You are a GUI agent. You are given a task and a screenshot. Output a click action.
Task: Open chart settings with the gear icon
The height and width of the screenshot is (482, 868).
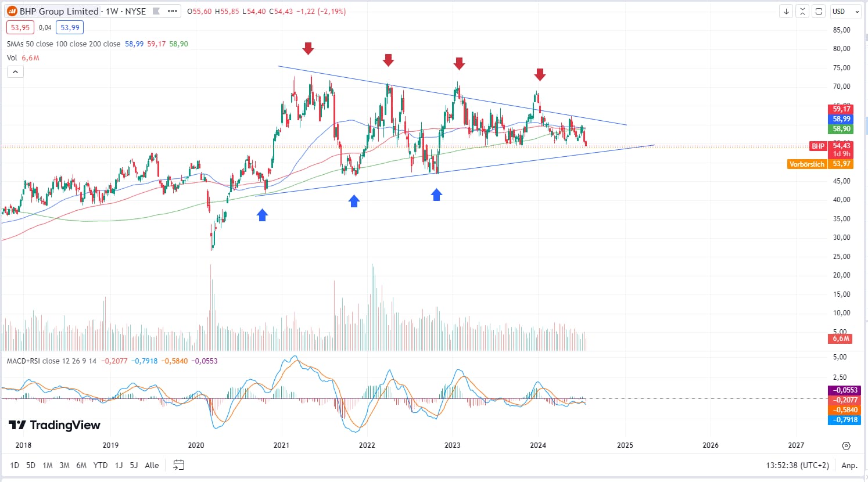[846, 445]
